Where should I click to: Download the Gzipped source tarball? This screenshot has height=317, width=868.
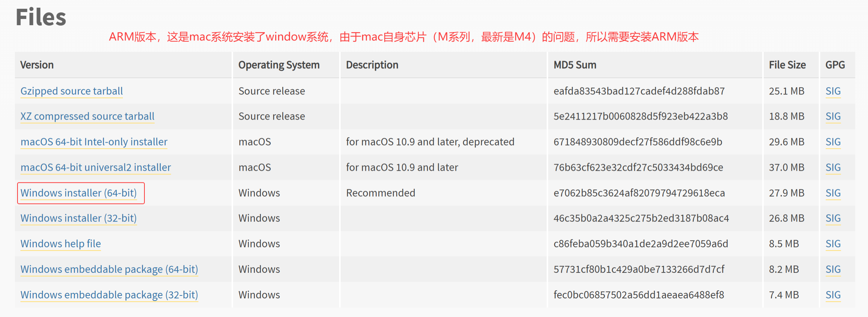coord(71,91)
